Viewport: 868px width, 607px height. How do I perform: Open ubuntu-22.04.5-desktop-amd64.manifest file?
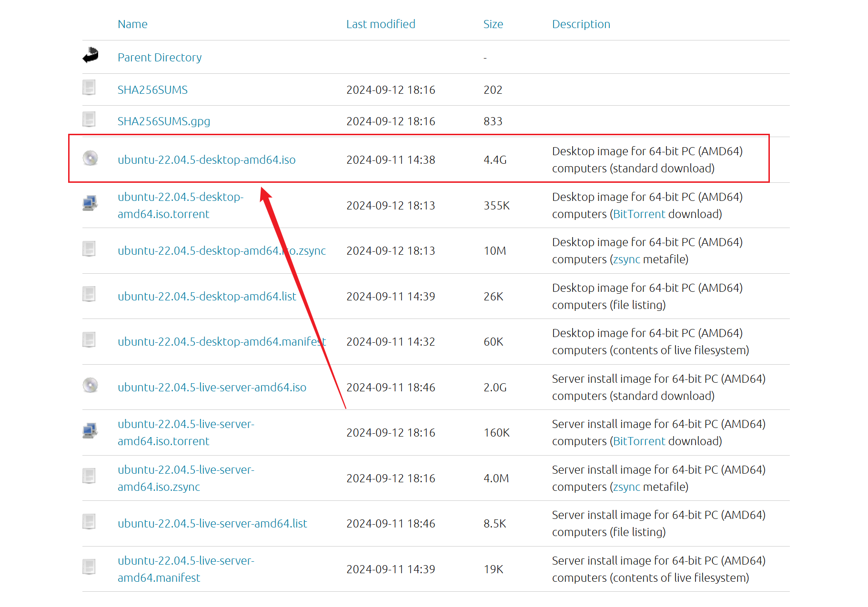(x=222, y=342)
